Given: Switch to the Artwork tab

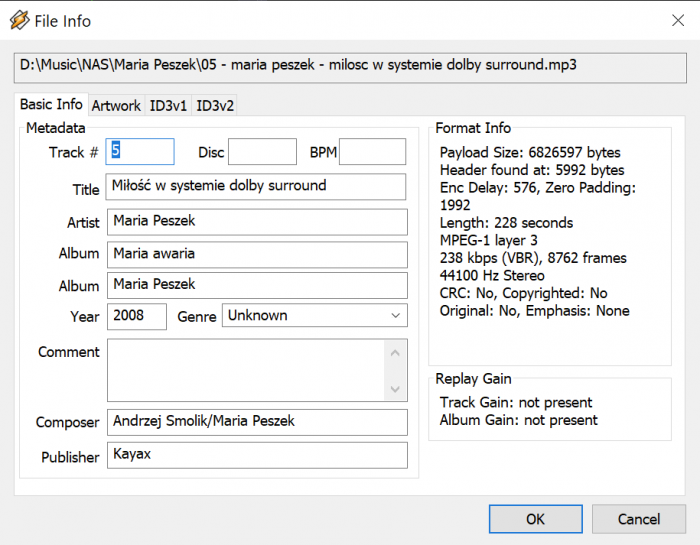Looking at the screenshot, I should pos(116,105).
